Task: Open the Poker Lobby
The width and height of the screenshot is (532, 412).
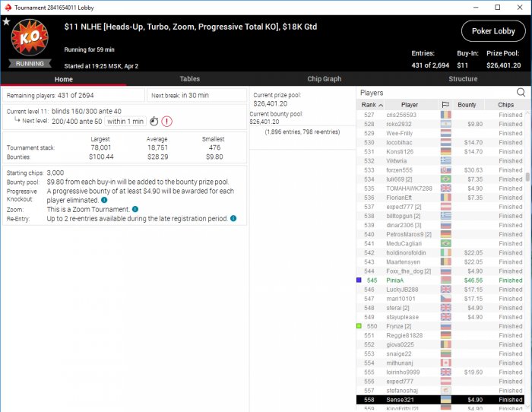Action: pos(493,31)
